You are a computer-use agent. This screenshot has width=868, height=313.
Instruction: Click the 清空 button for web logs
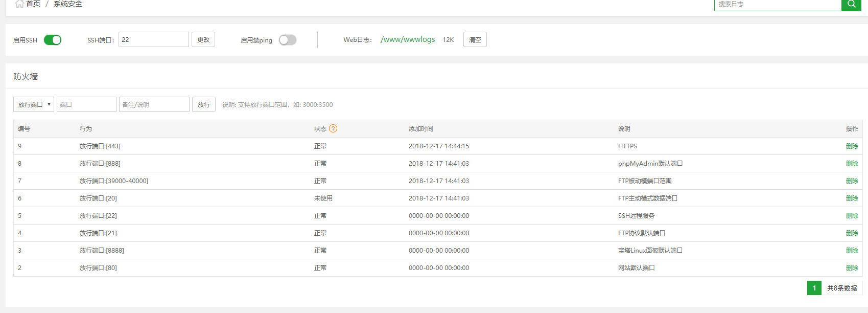[x=475, y=39]
